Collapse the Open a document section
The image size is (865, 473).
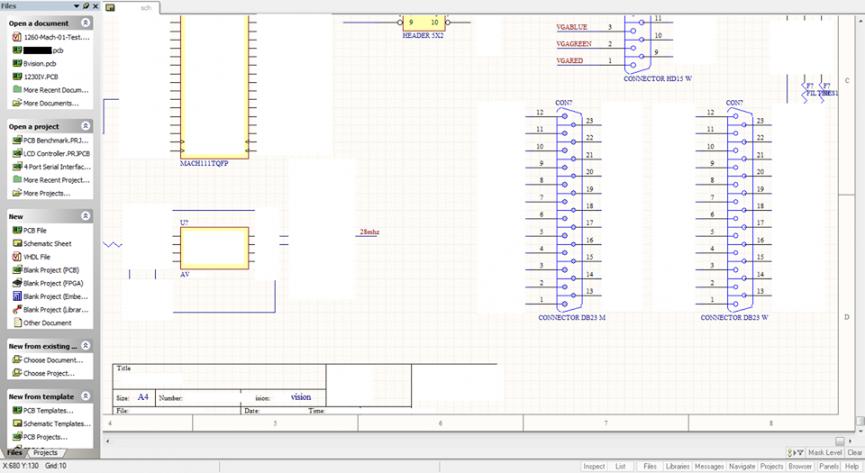coord(85,22)
